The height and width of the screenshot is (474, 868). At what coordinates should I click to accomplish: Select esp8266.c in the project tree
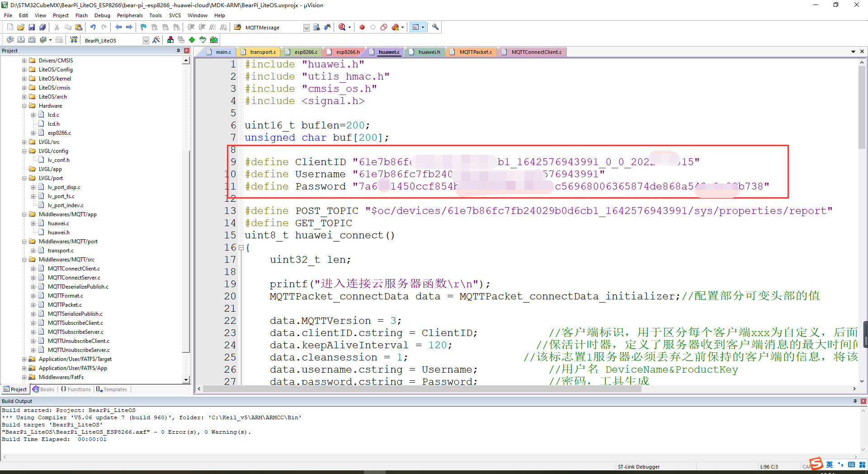click(59, 133)
